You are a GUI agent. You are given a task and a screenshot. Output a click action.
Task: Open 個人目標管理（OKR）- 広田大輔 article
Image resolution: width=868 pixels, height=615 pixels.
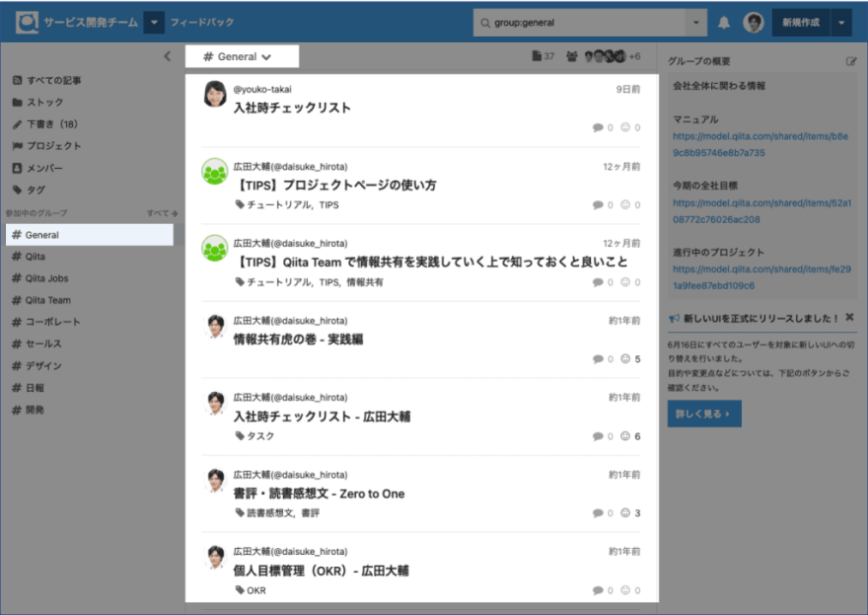[321, 571]
